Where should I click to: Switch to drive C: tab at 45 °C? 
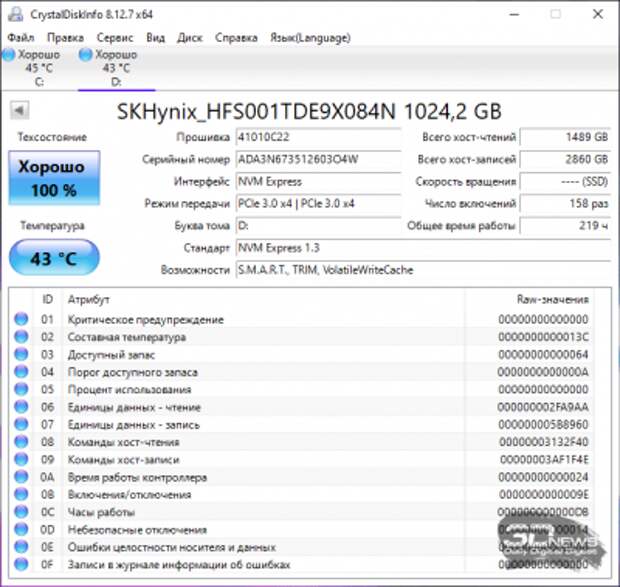(39, 68)
